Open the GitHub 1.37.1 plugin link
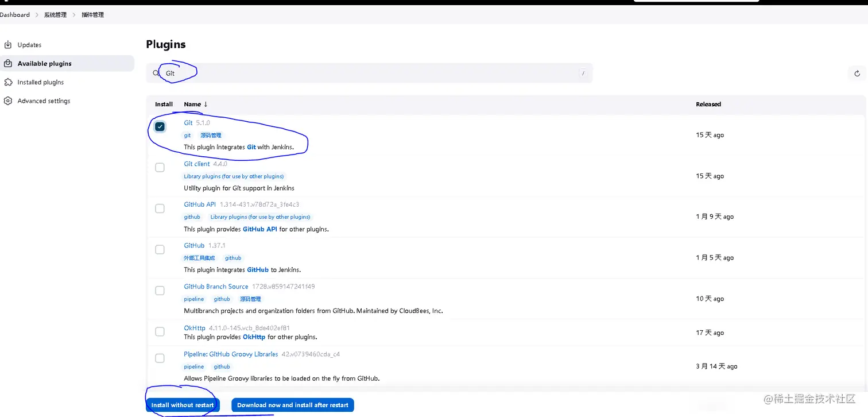Image resolution: width=868 pixels, height=417 pixels. [194, 245]
